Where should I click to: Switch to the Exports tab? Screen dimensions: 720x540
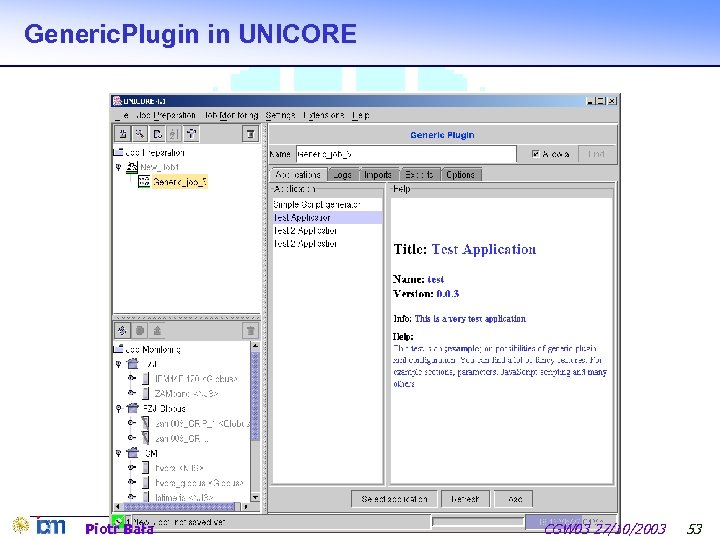click(x=419, y=175)
